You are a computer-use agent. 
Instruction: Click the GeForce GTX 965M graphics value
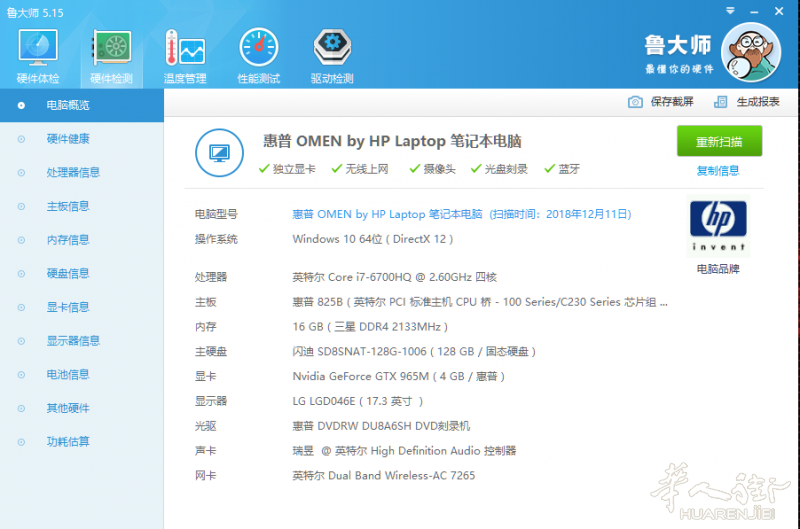point(398,376)
